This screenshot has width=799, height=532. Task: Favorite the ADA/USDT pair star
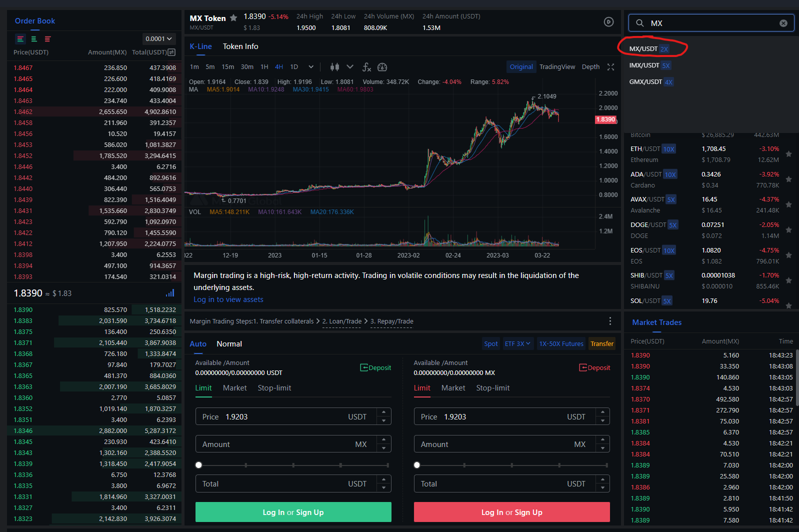point(788,179)
